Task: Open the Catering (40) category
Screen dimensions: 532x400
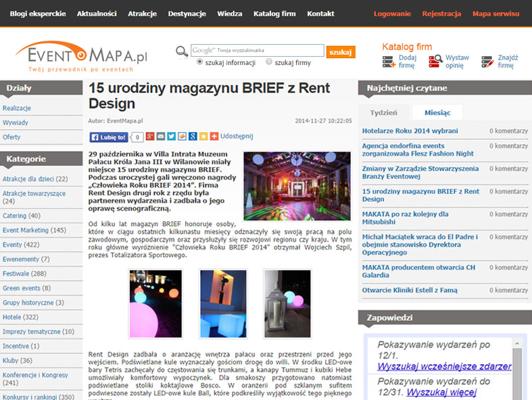Action: coord(22,215)
